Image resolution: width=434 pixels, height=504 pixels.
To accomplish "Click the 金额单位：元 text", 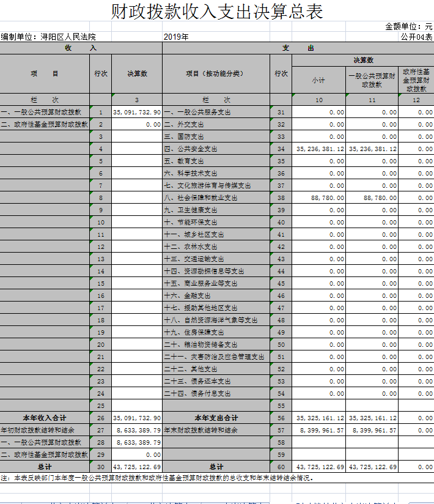I will (x=408, y=27).
